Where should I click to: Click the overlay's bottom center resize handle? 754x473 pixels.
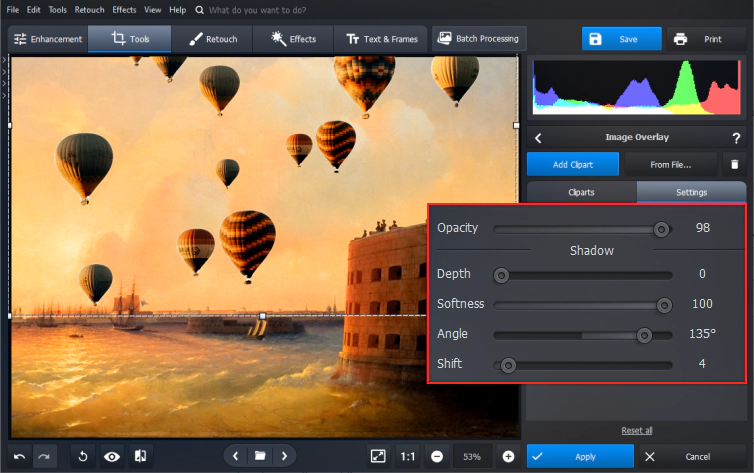263,316
